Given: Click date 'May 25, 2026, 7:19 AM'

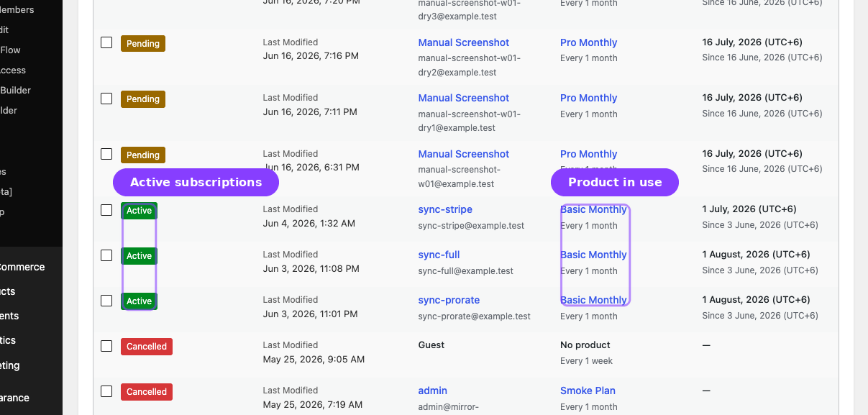Looking at the screenshot, I should [x=313, y=404].
